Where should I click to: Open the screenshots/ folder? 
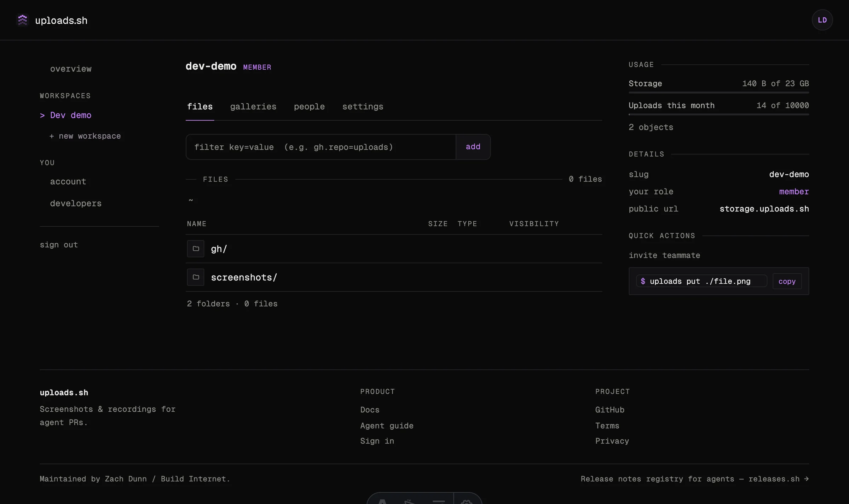(x=244, y=277)
